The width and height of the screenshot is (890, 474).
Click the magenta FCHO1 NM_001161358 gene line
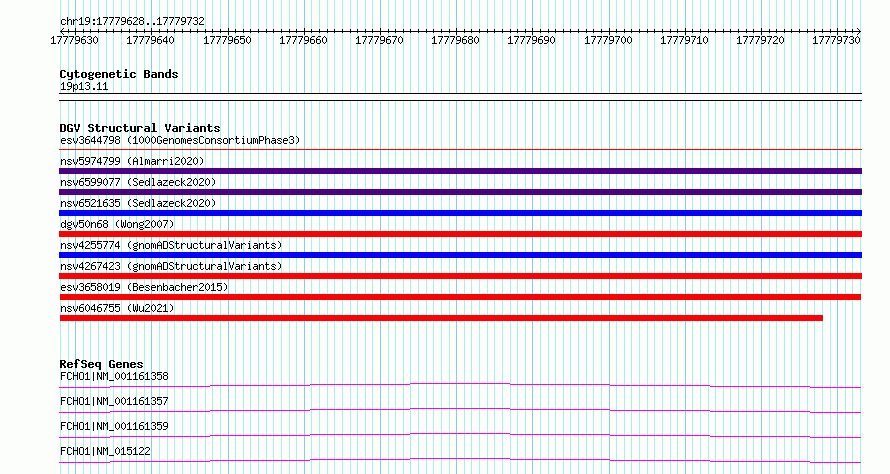click(460, 385)
